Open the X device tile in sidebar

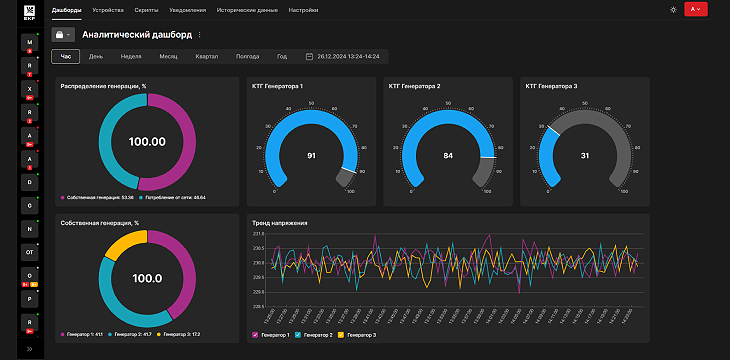point(30,89)
